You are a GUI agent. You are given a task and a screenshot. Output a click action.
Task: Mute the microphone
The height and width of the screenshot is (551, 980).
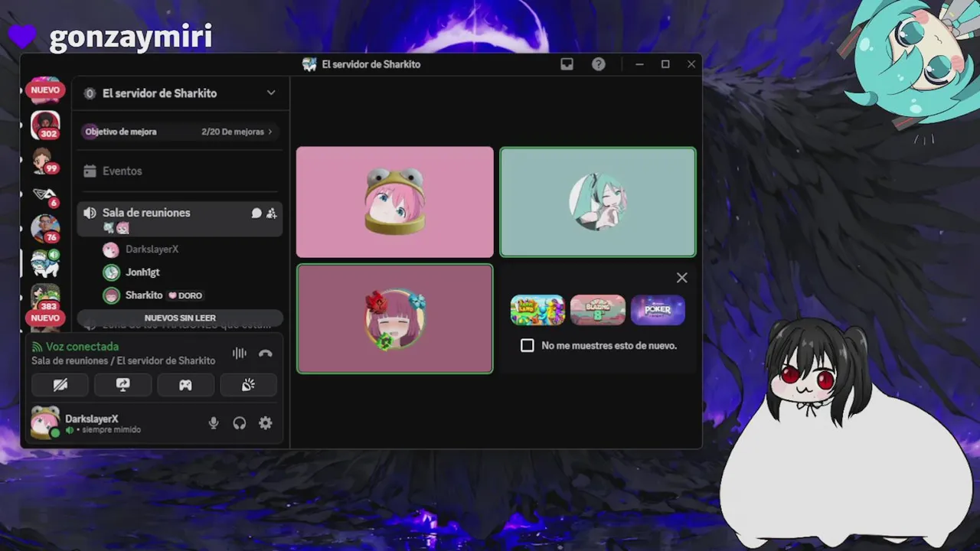[x=214, y=423]
